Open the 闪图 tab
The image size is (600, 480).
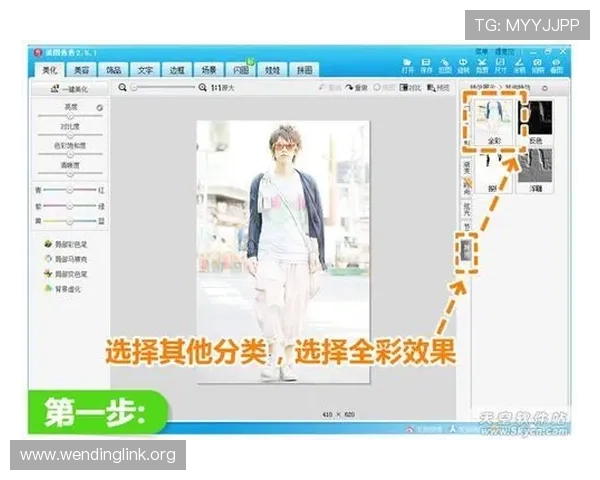point(241,70)
